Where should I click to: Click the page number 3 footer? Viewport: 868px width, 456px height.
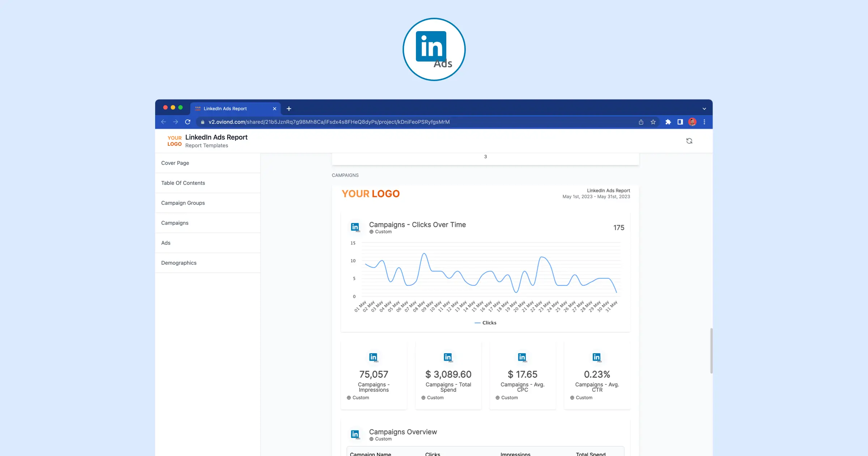tap(485, 157)
